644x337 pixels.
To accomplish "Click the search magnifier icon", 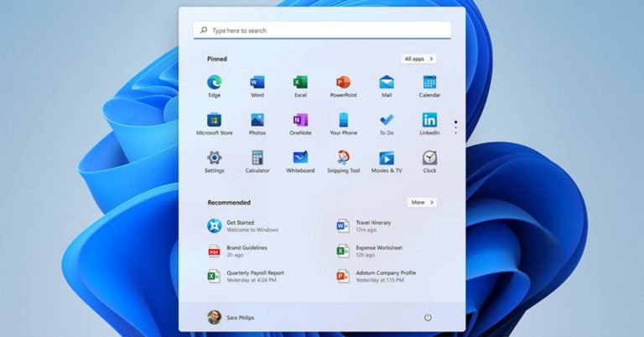I will coord(204,30).
